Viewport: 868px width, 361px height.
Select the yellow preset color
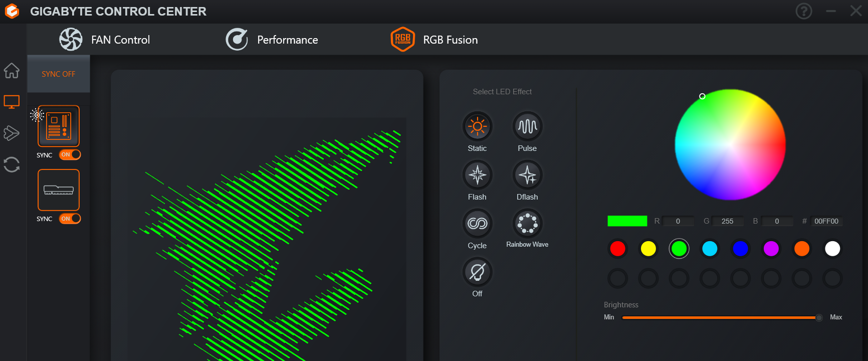click(648, 249)
